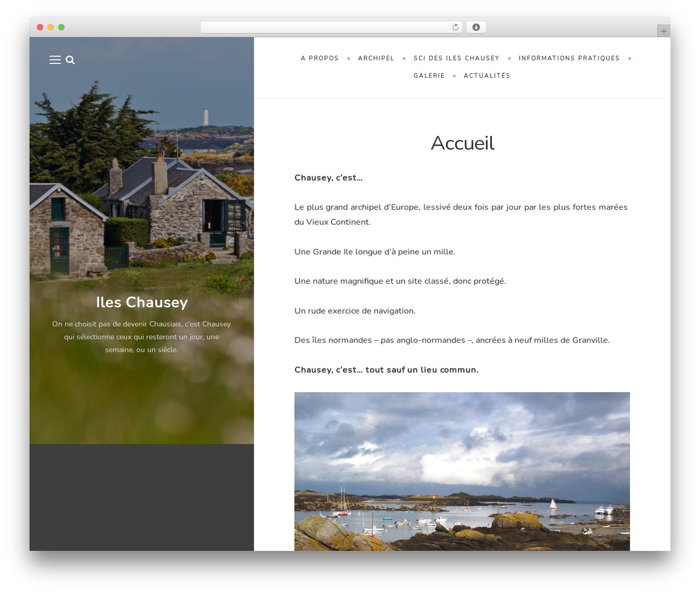Click the sidebar tagline about Chausiais

(x=142, y=336)
